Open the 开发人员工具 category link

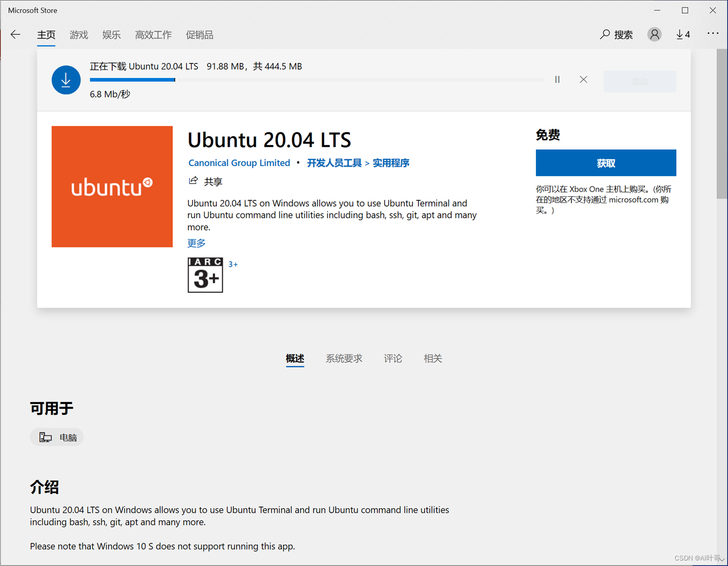click(334, 163)
